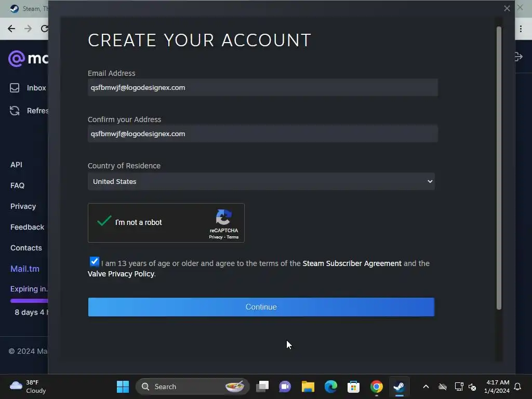This screenshot has height=399, width=532.
Task: Open the network display tray icon
Action: point(459,387)
